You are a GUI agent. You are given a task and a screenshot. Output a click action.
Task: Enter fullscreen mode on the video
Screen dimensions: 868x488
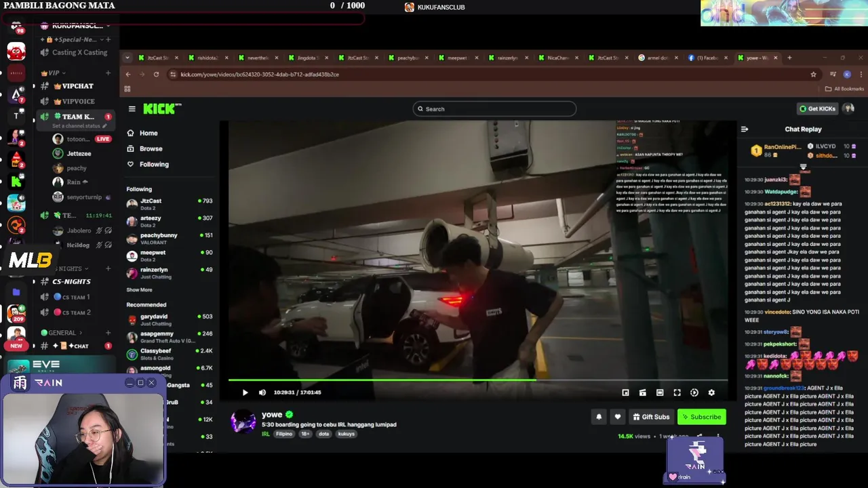[x=677, y=392]
